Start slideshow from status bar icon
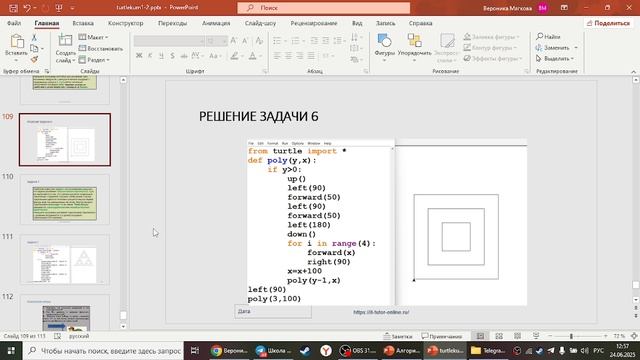Viewport: 640px width, 360px height. (536, 336)
